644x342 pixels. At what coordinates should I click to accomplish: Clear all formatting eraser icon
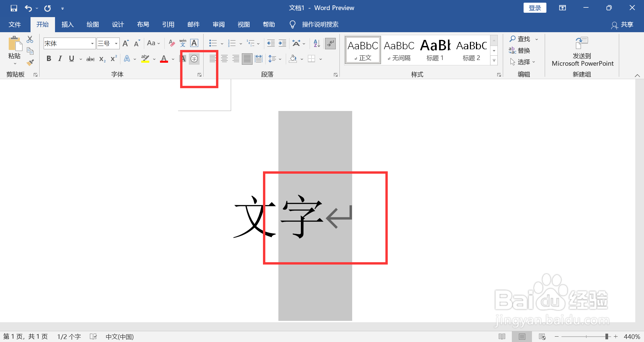click(x=172, y=43)
